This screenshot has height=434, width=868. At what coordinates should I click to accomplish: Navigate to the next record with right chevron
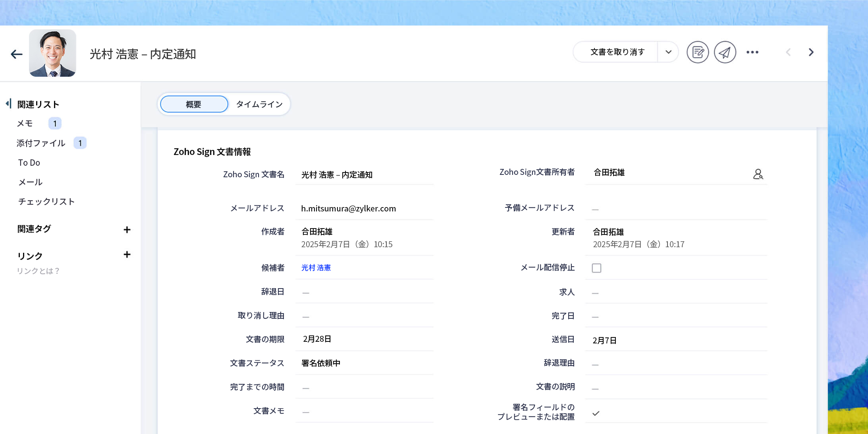click(811, 52)
